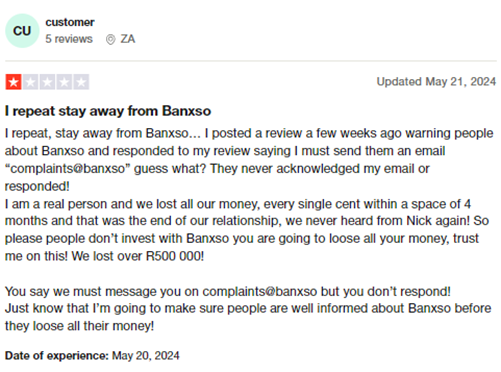
Task: Click the fourth grey rating star
Action: click(x=64, y=82)
